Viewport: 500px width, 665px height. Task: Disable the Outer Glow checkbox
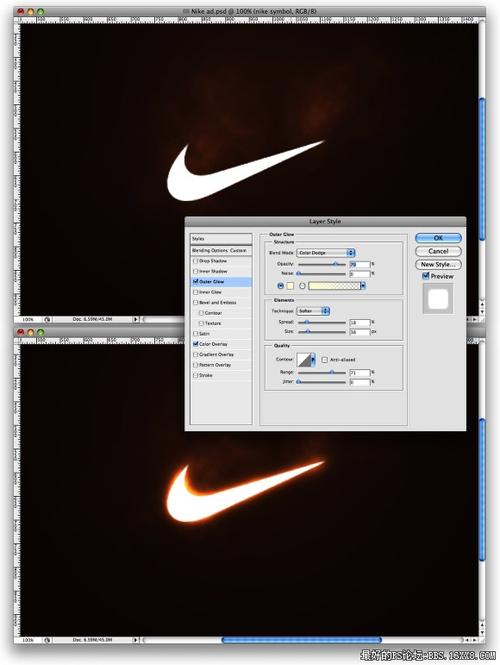click(196, 282)
